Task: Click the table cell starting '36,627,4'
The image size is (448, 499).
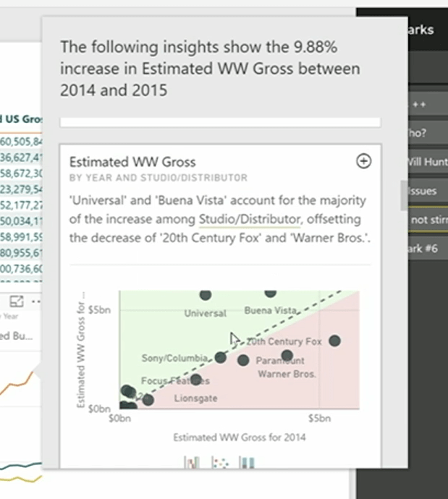Action: [x=21, y=158]
